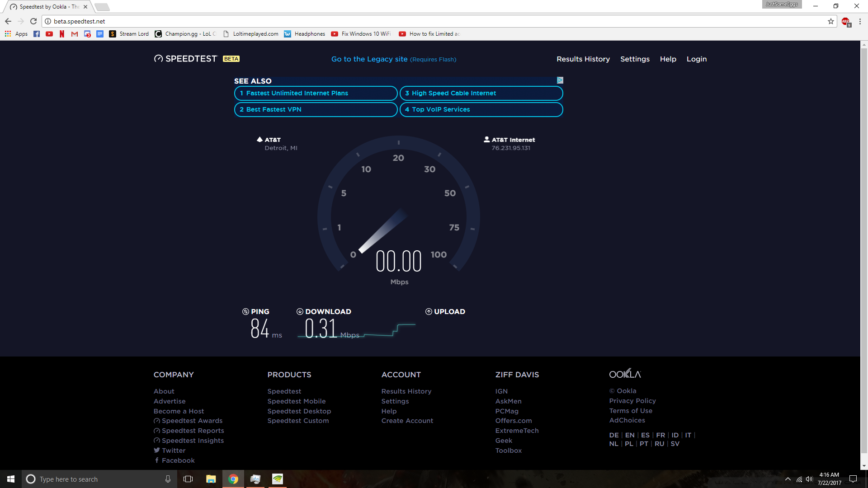Viewport: 868px width, 488px height.
Task: Open the Gmail bookmark icon
Action: click(x=75, y=34)
